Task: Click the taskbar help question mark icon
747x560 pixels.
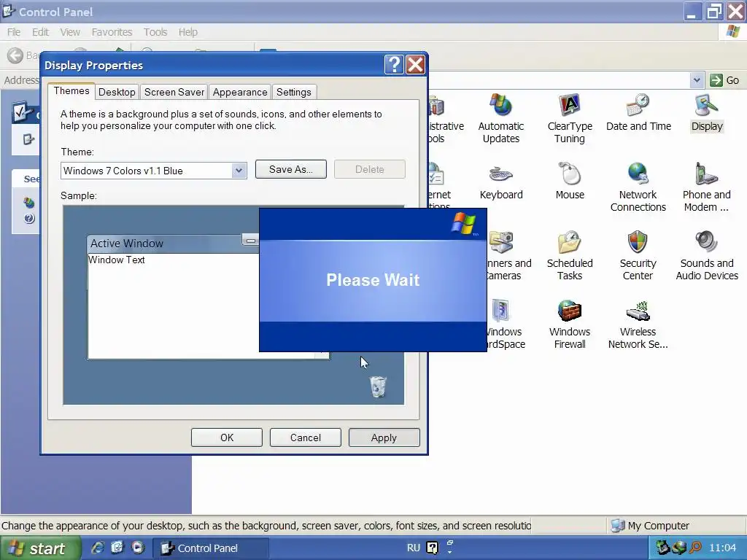Action: coord(432,548)
